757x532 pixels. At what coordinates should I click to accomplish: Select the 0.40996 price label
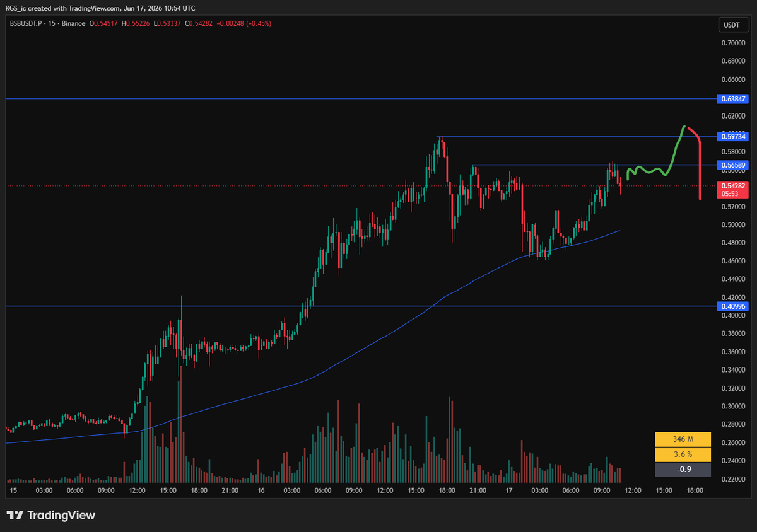[733, 306]
